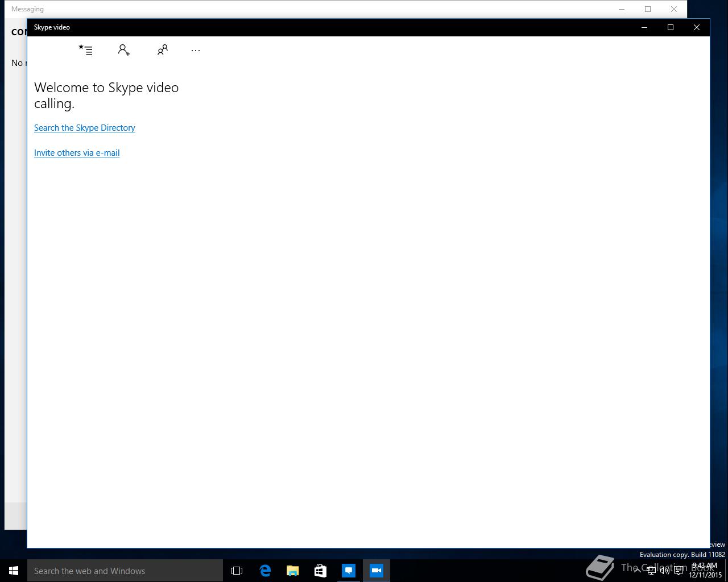
Task: Maximize the Skype video window
Action: (671, 27)
